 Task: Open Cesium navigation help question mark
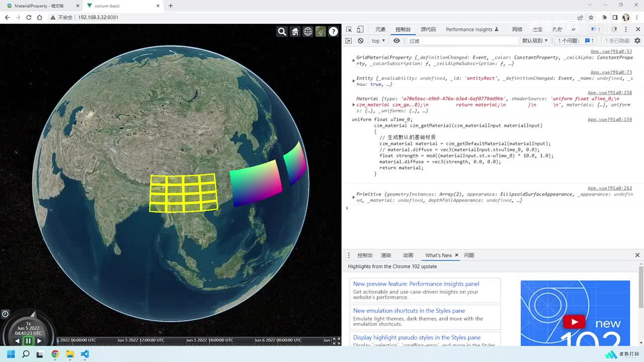coord(333,32)
